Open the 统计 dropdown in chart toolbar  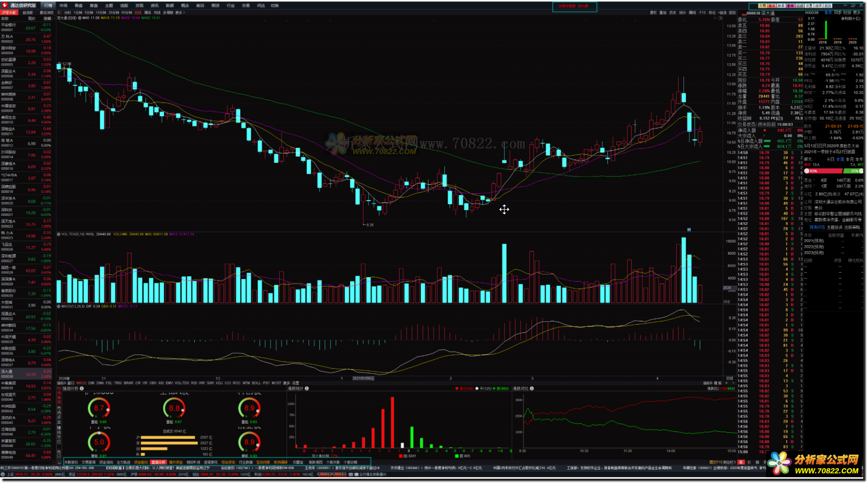click(x=682, y=12)
